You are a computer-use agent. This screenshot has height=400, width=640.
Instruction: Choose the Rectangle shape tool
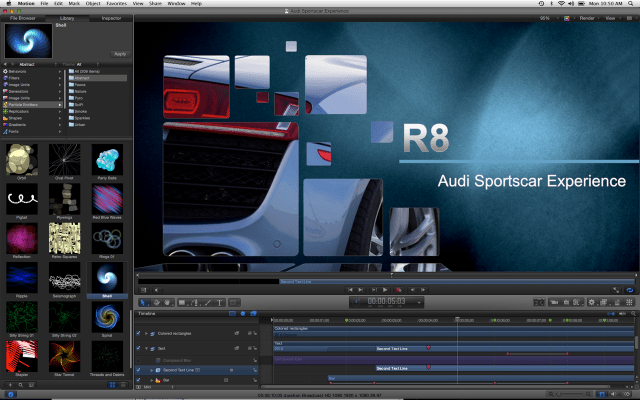pyautogui.click(x=182, y=301)
